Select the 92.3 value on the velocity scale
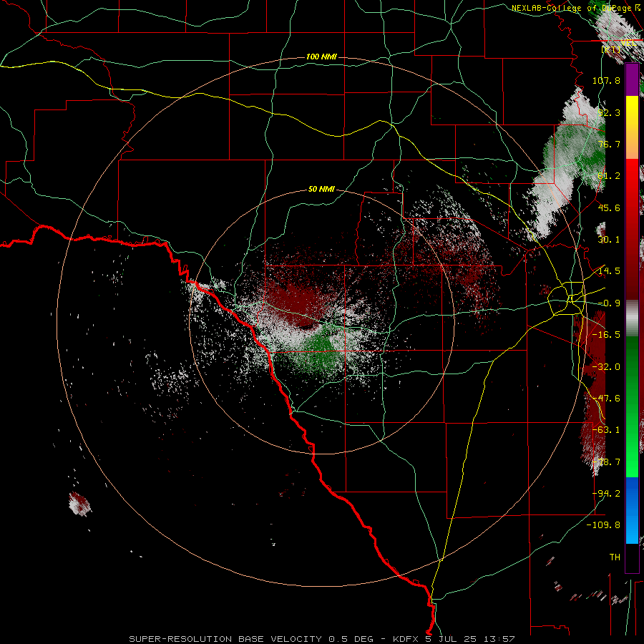The height and width of the screenshot is (644, 644). pyautogui.click(x=608, y=112)
